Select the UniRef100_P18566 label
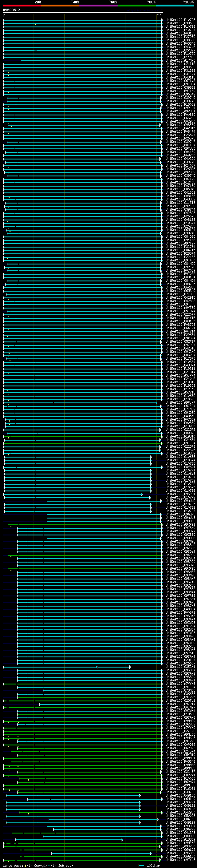197x868 pixels. coord(180,714)
